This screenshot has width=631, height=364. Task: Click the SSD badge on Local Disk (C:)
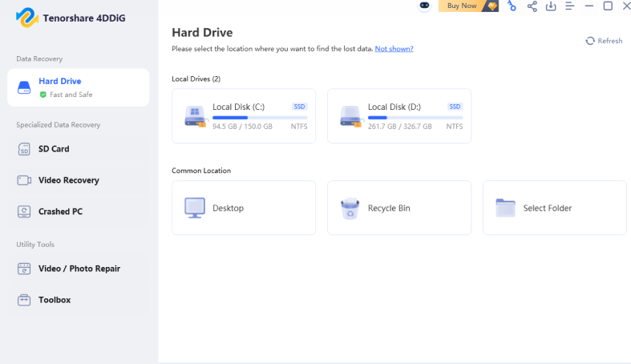tap(299, 107)
